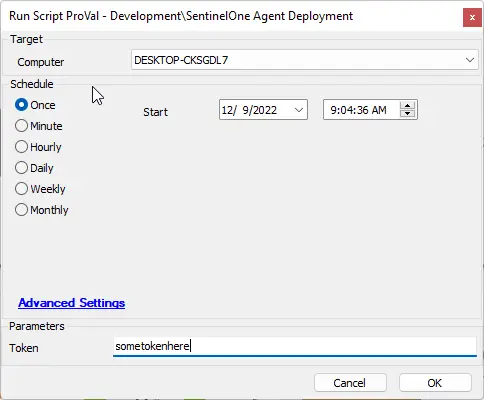Open Advanced Settings link
Image resolution: width=484 pixels, height=400 pixels.
coord(72,303)
